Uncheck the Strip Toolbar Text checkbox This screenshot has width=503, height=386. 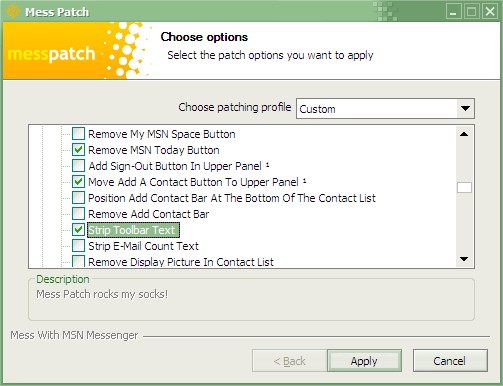coord(78,230)
